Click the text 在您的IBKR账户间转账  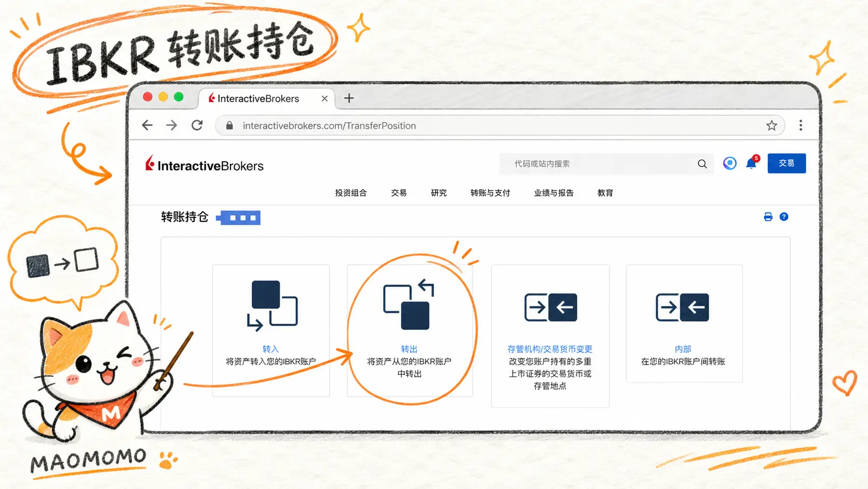point(683,362)
